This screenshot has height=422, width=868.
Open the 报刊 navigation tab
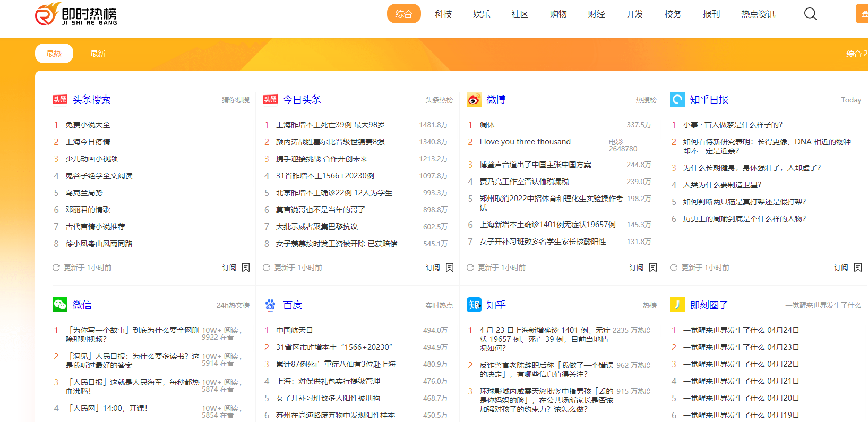(x=711, y=14)
